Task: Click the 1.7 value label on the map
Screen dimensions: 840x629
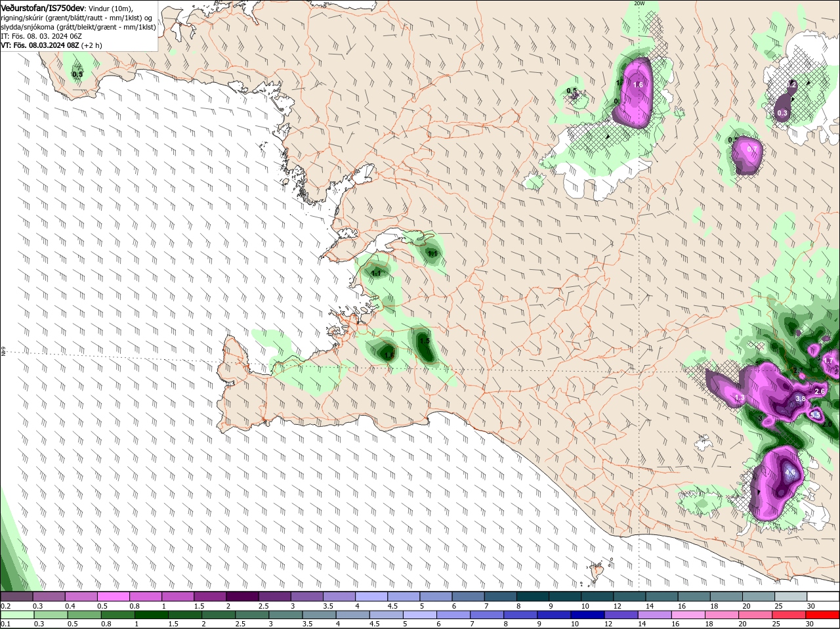Action: click(x=828, y=360)
